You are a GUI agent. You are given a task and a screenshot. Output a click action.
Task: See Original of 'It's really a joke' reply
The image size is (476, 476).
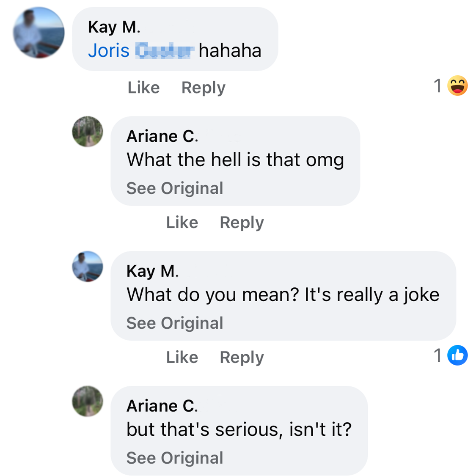click(174, 323)
